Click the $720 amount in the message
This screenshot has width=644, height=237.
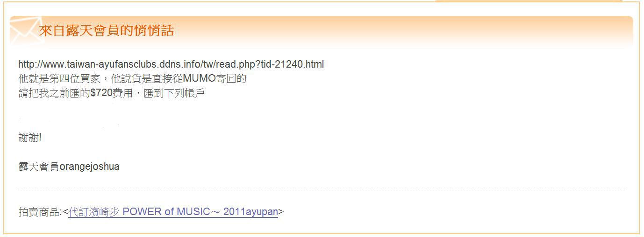101,93
